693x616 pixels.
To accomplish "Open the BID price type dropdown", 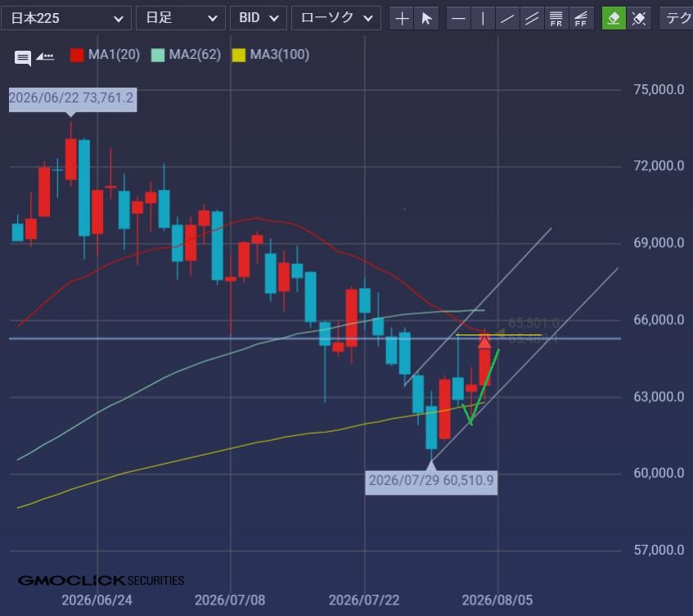I will pos(259,18).
